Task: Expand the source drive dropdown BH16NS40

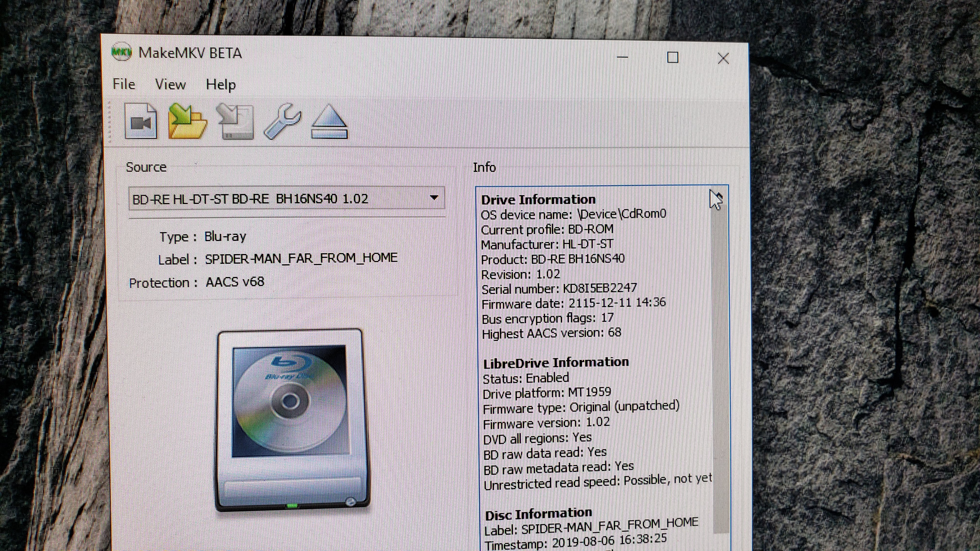Action: point(287,198)
